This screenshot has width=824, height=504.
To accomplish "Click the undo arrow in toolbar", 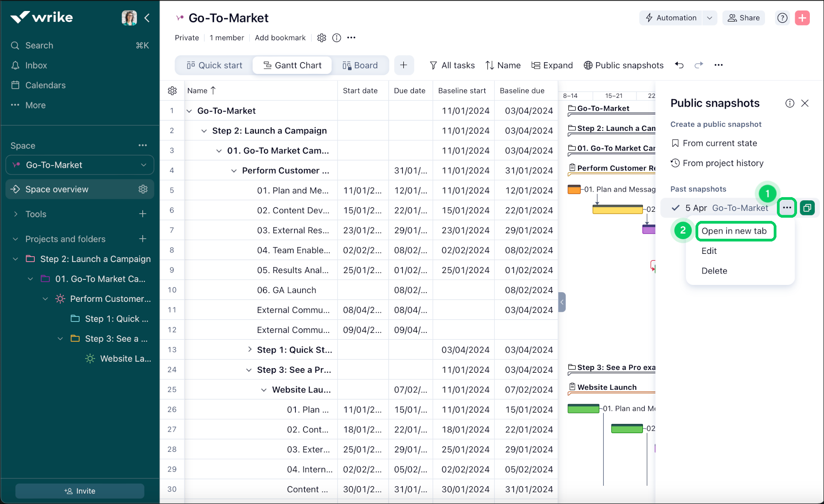I will pyautogui.click(x=680, y=65).
